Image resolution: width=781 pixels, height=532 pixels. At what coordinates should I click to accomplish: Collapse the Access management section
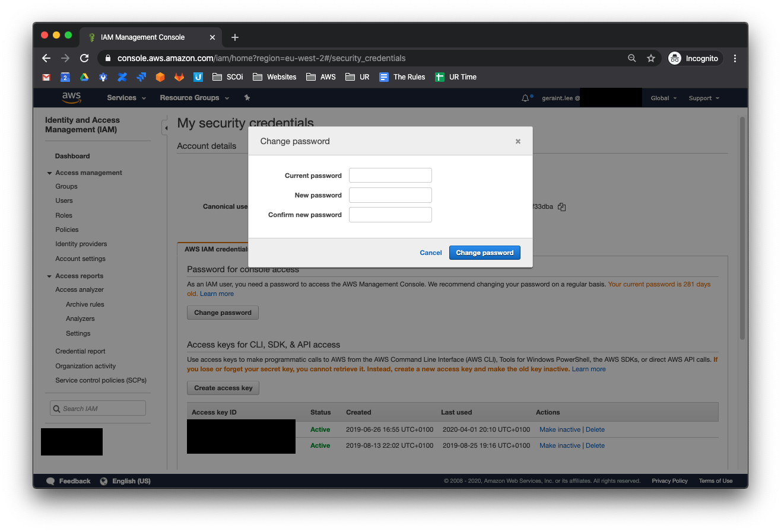pos(50,173)
